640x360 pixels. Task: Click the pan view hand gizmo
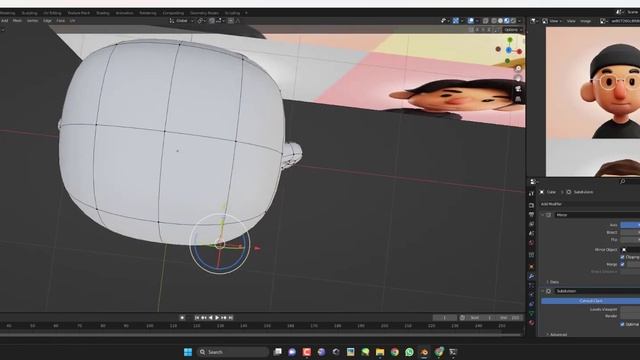point(518,78)
